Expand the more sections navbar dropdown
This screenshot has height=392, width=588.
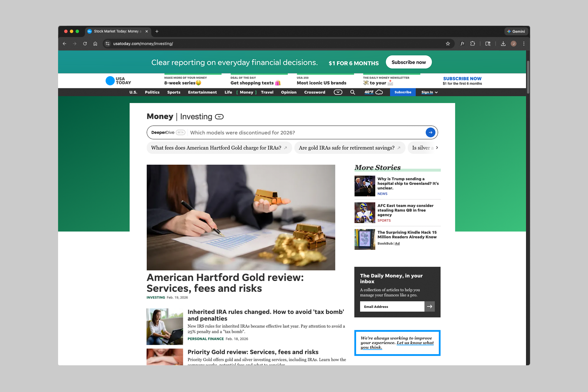click(x=338, y=92)
